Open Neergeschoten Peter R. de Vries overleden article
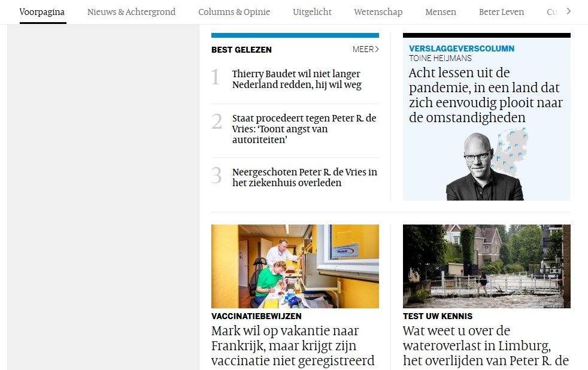 (x=305, y=177)
